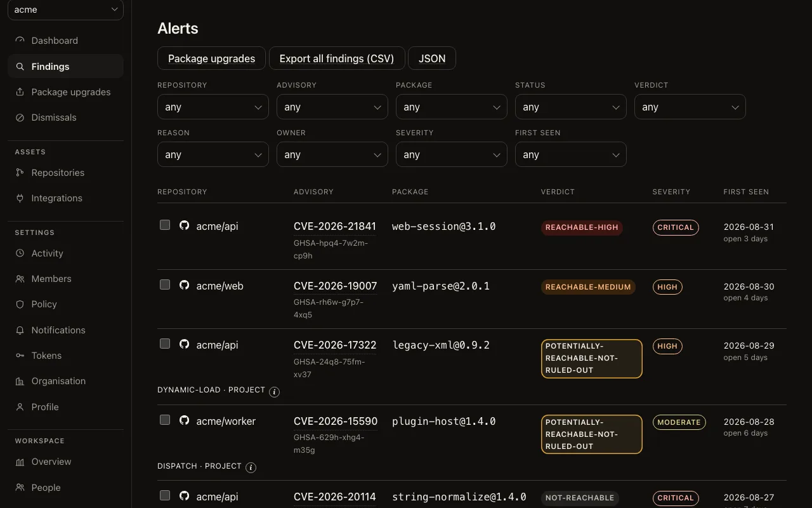This screenshot has height=508, width=812.
Task: Click the Dashboard gauge icon
Action: click(20, 41)
